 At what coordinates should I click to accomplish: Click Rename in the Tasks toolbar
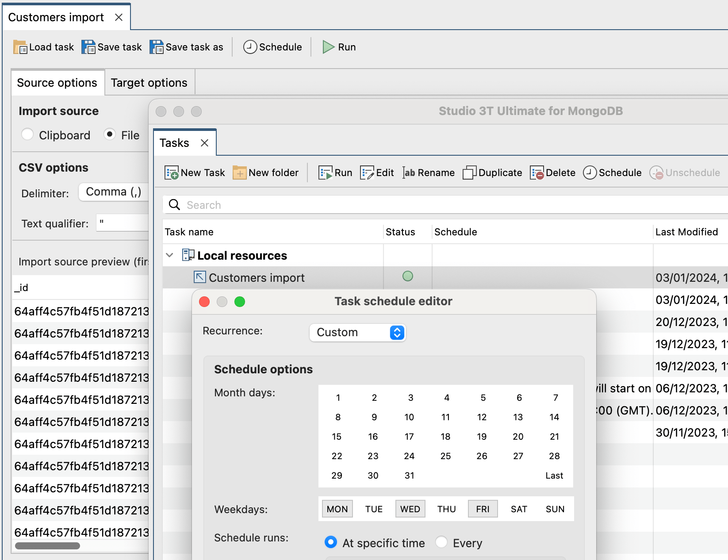(428, 173)
